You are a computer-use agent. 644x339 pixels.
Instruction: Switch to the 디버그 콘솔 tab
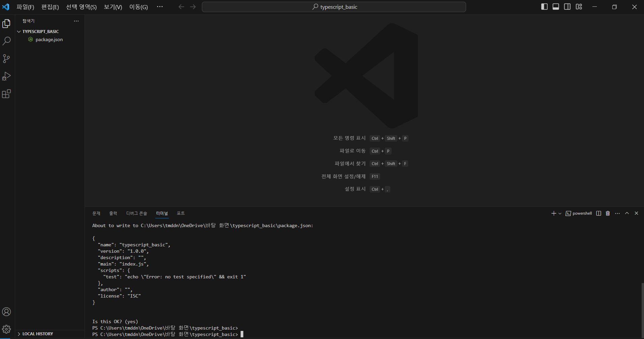click(x=137, y=213)
